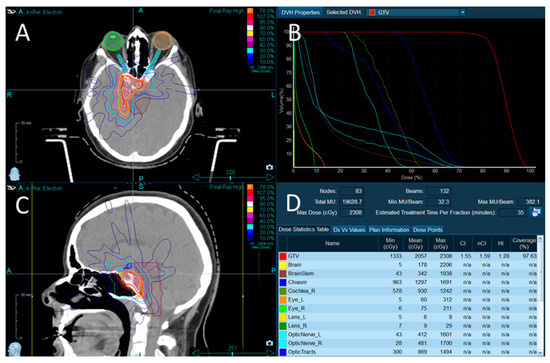This screenshot has height=363, width=550.
Task: Open the GTV selection combo box
Action: click(x=416, y=12)
